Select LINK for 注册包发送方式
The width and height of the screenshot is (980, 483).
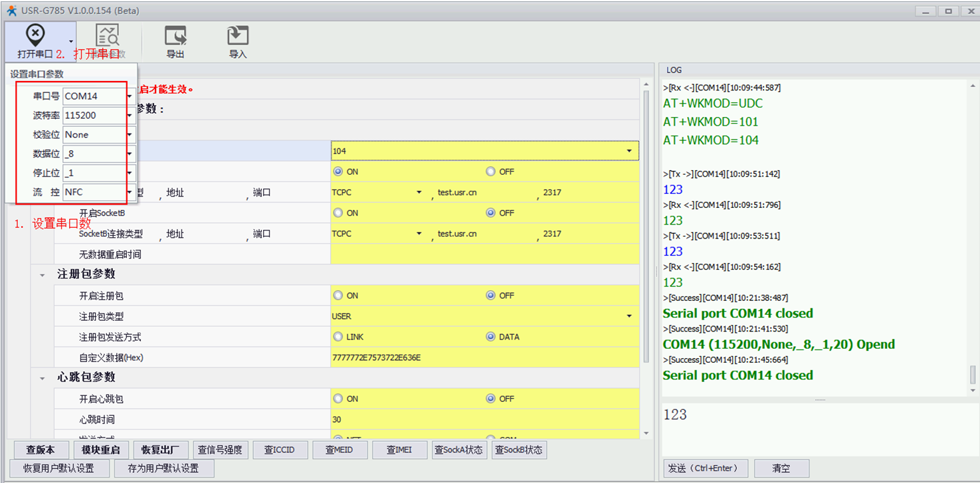click(338, 337)
